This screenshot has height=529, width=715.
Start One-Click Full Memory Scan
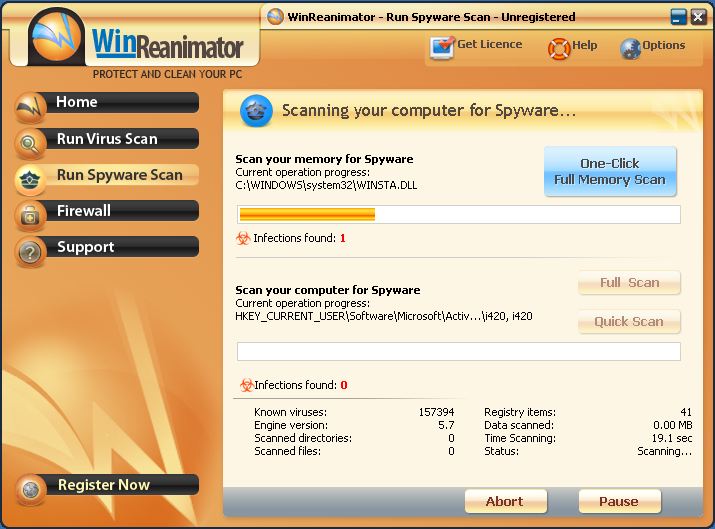pyautogui.click(x=610, y=172)
